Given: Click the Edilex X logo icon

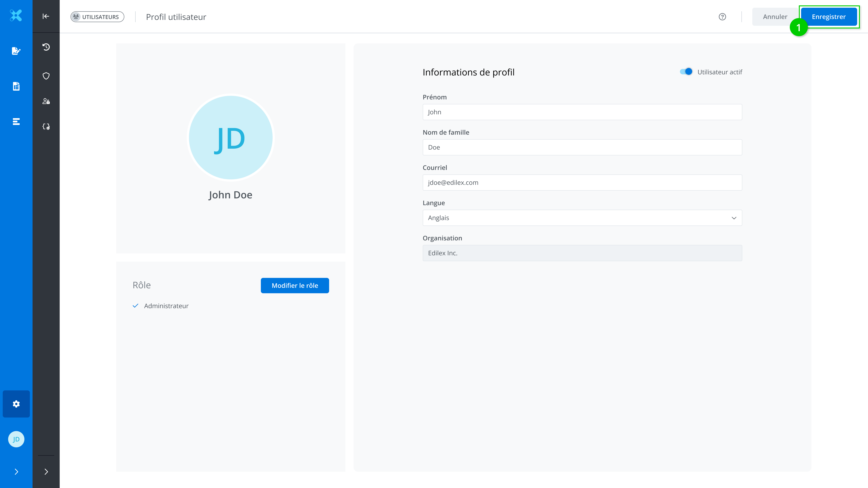Looking at the screenshot, I should click(16, 16).
